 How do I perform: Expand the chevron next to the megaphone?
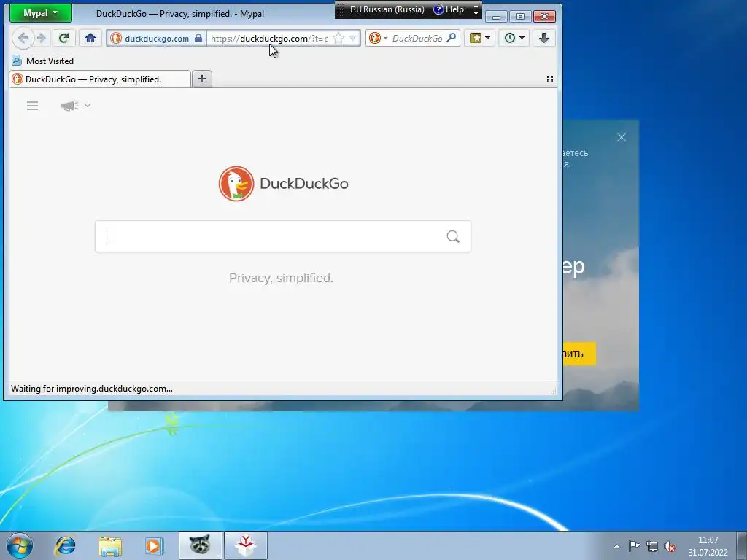[88, 105]
